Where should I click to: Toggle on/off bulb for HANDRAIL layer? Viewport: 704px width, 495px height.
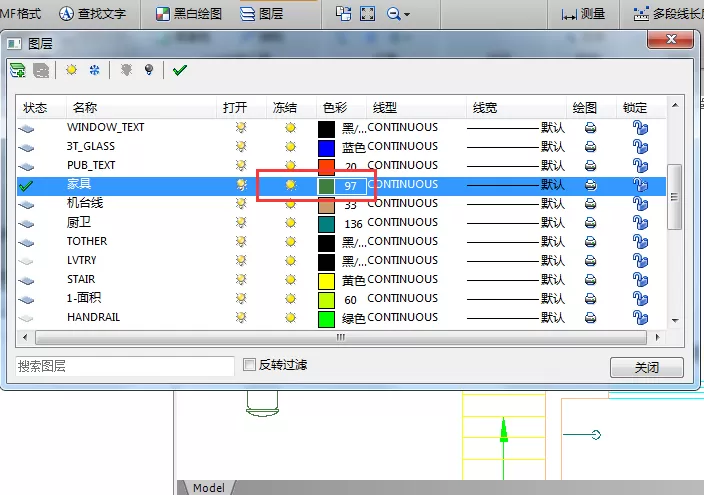(241, 318)
